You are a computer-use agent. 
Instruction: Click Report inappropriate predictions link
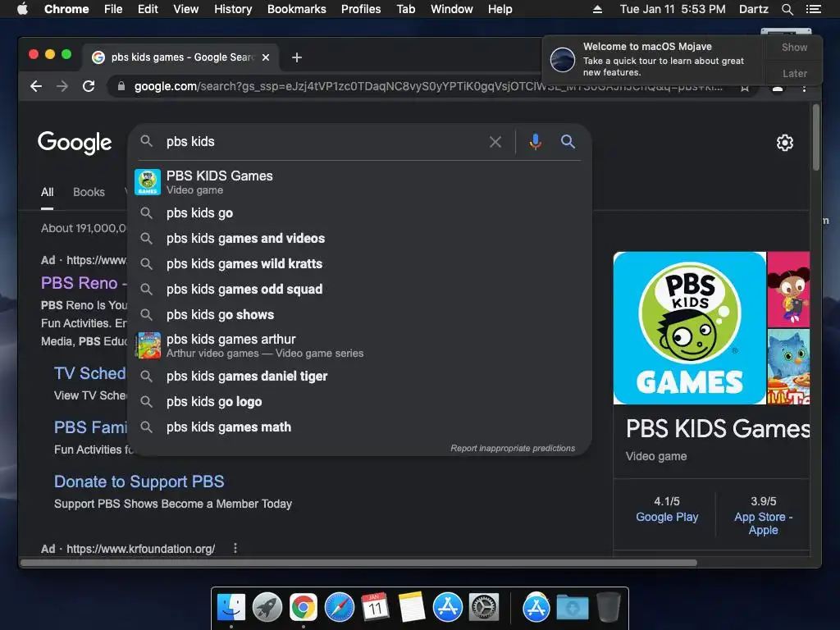(513, 448)
